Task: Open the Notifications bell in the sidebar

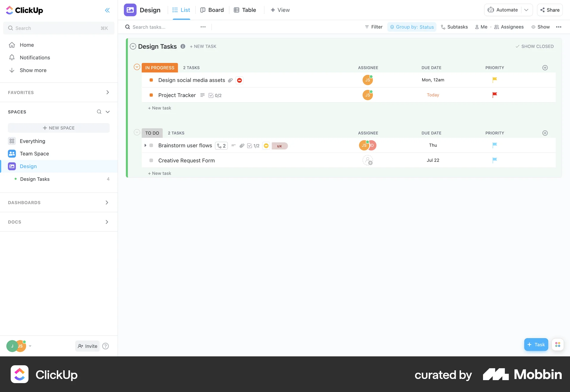Action: pyautogui.click(x=12, y=57)
